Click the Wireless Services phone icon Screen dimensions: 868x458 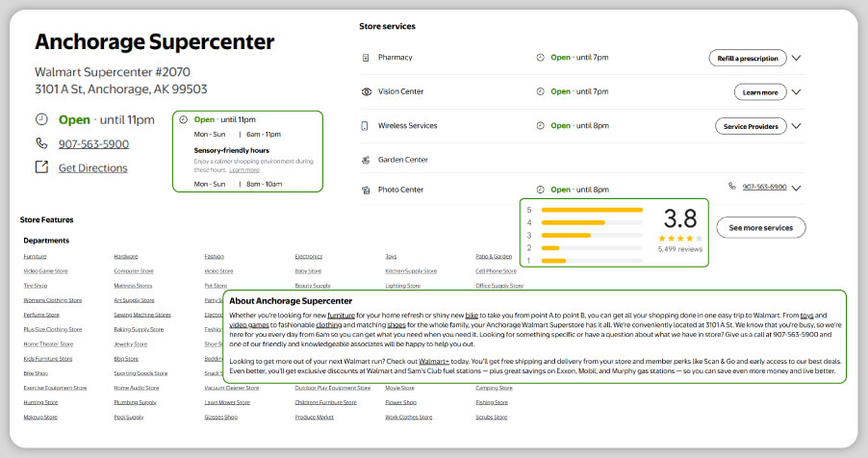(366, 126)
